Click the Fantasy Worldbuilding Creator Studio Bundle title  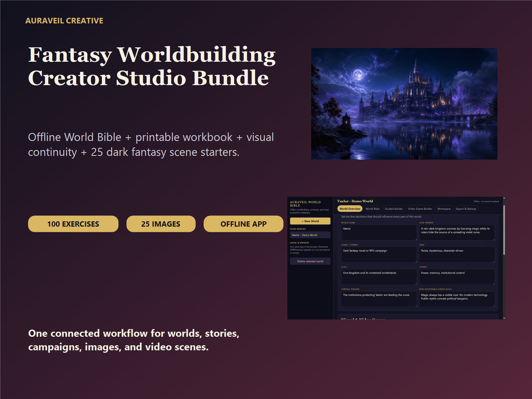(x=152, y=66)
